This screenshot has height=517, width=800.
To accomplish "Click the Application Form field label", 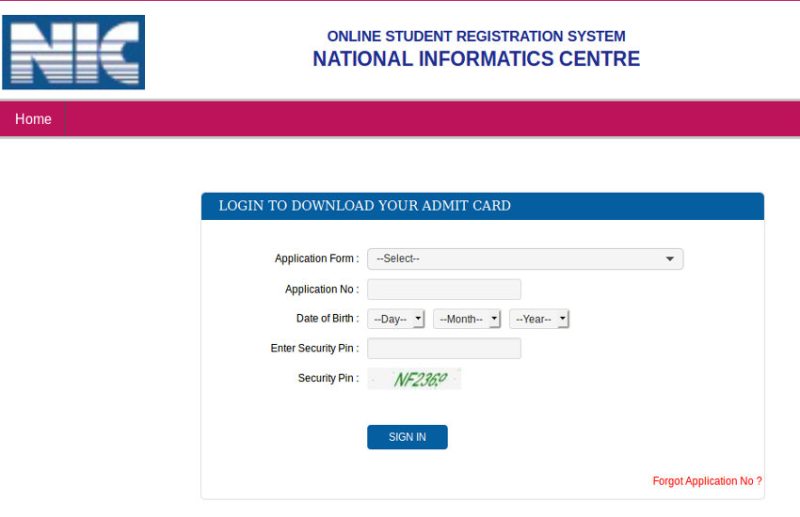I will [316, 259].
